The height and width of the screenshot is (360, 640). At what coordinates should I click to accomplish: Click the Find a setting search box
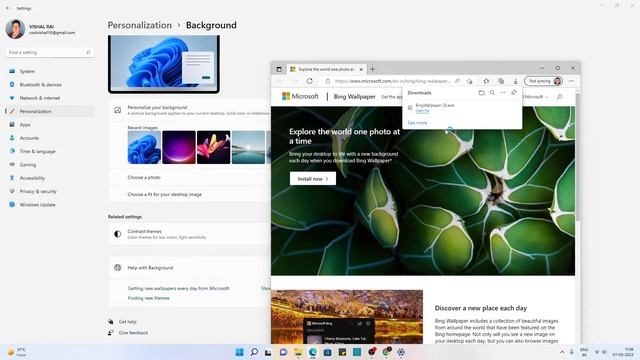[49, 52]
